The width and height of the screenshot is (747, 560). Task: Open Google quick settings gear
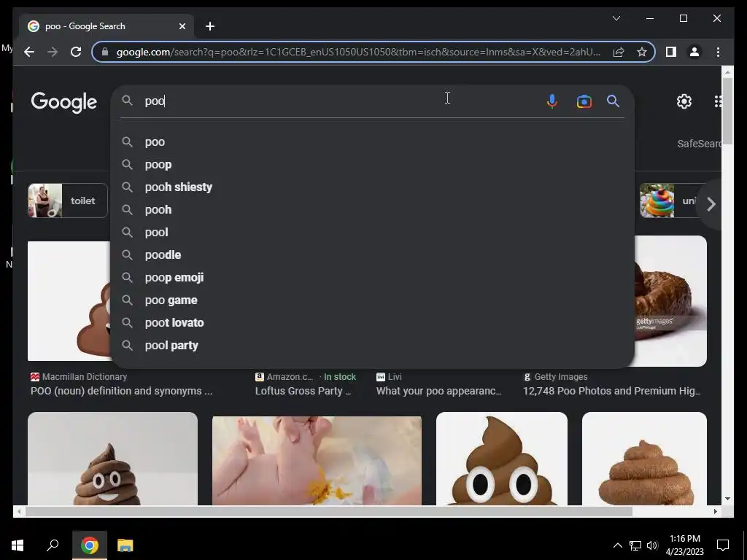[684, 101]
